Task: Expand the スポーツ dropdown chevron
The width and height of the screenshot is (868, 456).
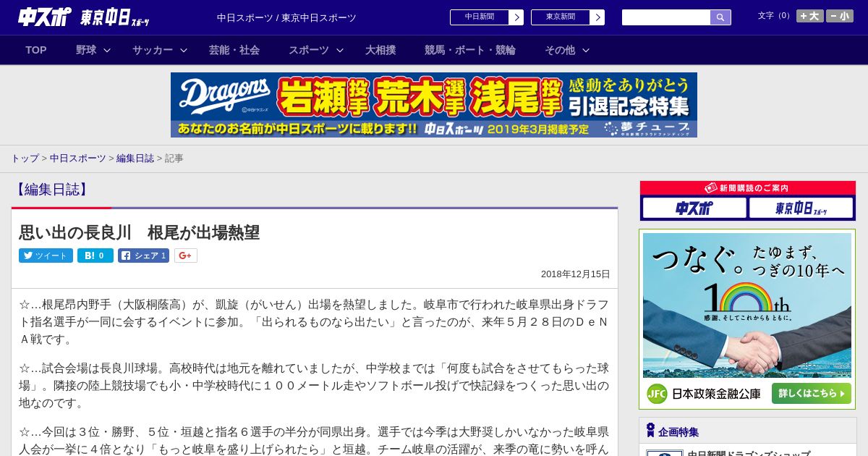Action: coord(340,50)
